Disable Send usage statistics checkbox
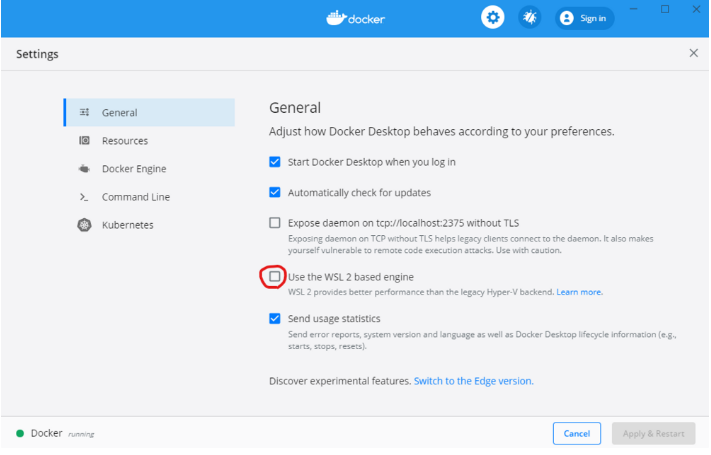The image size is (711, 455). pyautogui.click(x=275, y=318)
